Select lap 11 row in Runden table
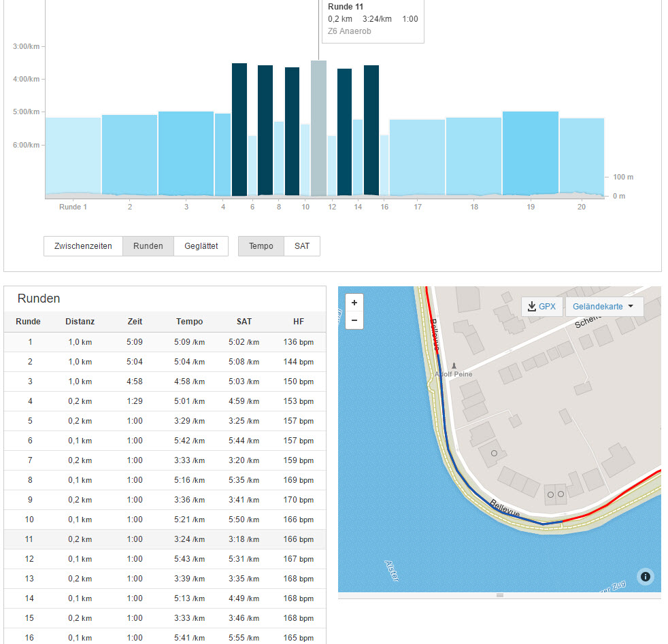This screenshot has height=644, width=668. (x=165, y=539)
